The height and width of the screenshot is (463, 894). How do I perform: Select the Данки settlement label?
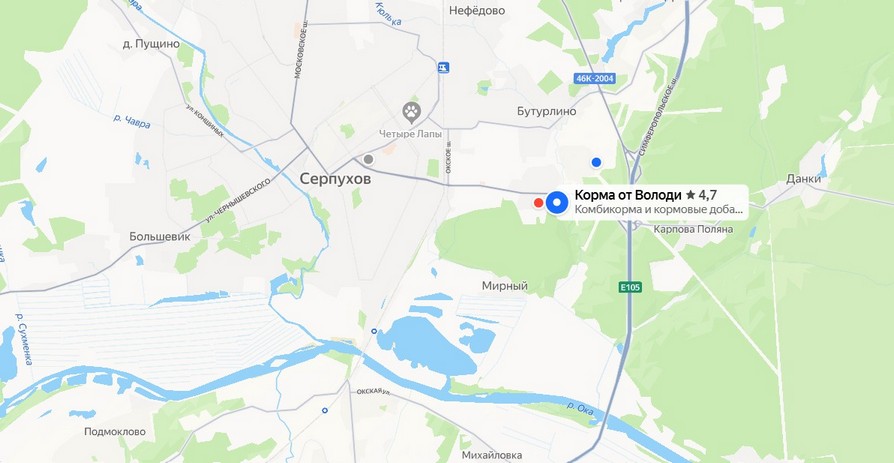(803, 178)
